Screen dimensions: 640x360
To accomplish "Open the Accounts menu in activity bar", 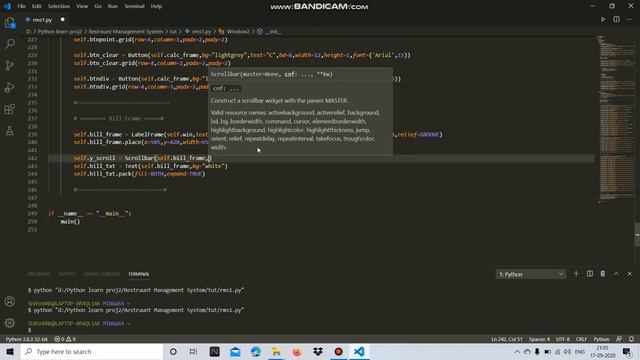I will pos(10,301).
